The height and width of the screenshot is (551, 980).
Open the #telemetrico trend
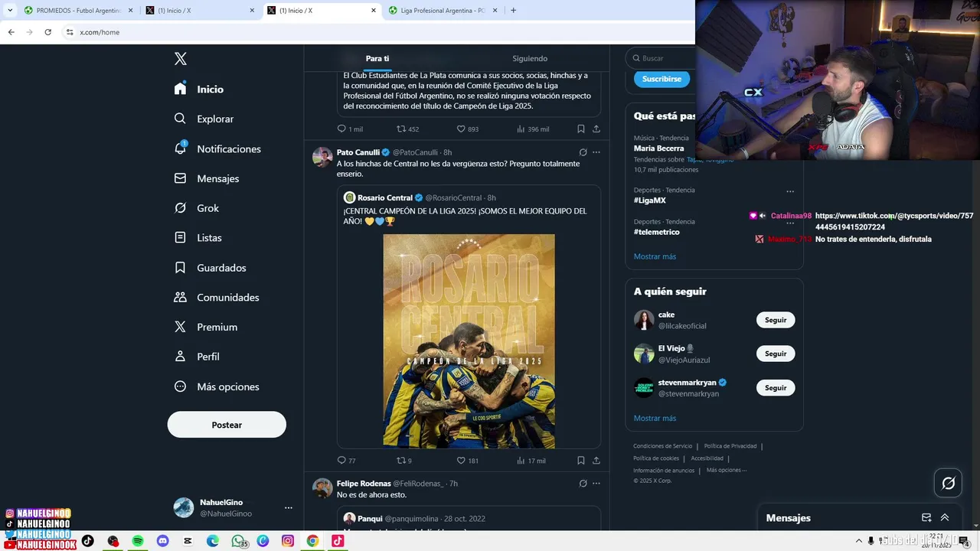[x=656, y=232]
